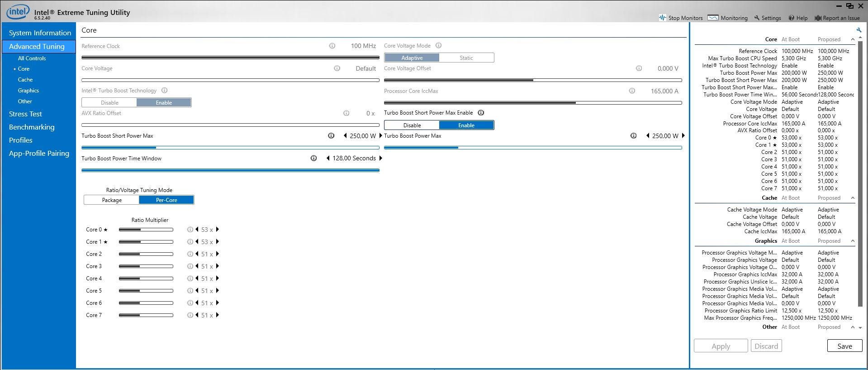868x370 pixels.
Task: Click the Discard button
Action: [766, 346]
